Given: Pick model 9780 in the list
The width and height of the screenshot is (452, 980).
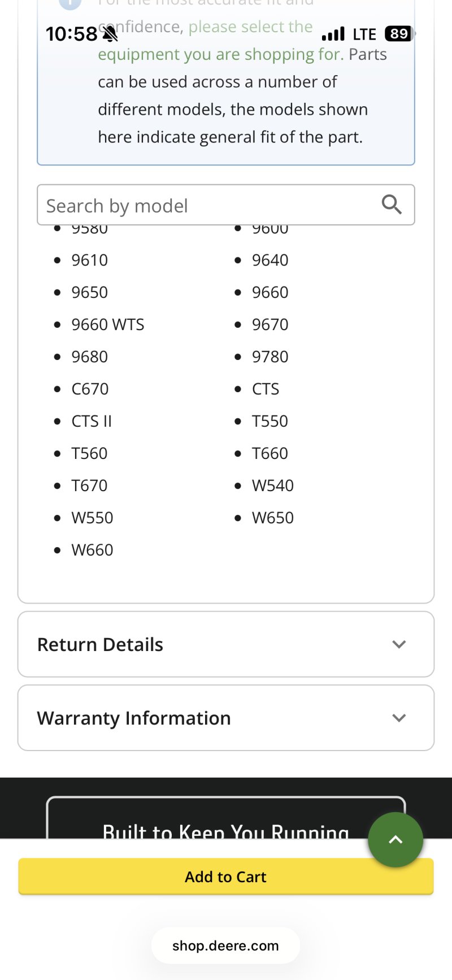Looking at the screenshot, I should (270, 357).
